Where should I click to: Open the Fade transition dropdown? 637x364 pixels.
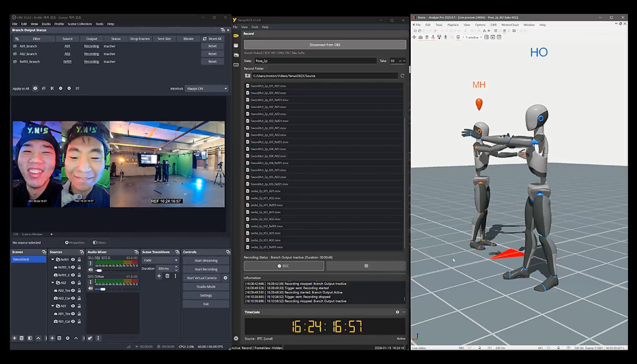(x=161, y=260)
